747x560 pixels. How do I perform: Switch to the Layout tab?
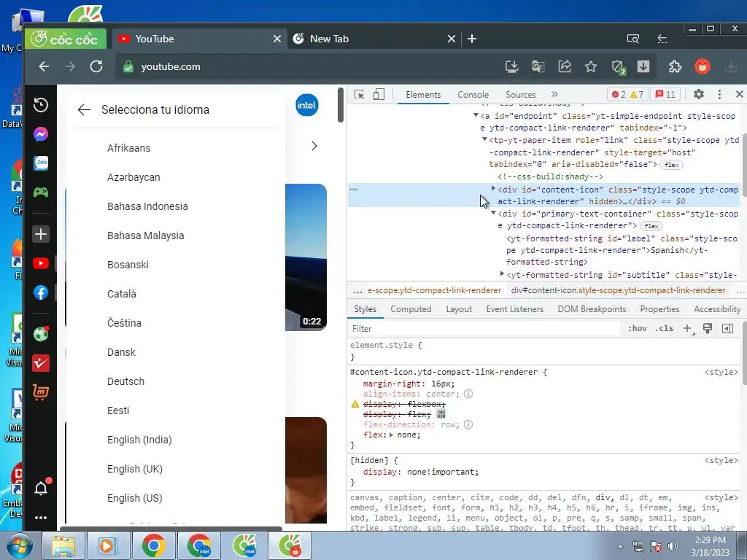(x=459, y=309)
